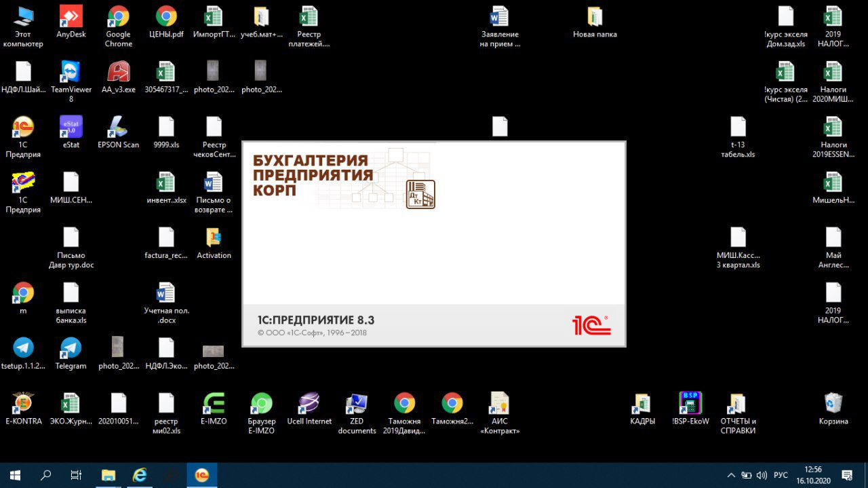Viewport: 868px width, 488px height.
Task: Select the МишельН Excel file
Action: coord(833,188)
